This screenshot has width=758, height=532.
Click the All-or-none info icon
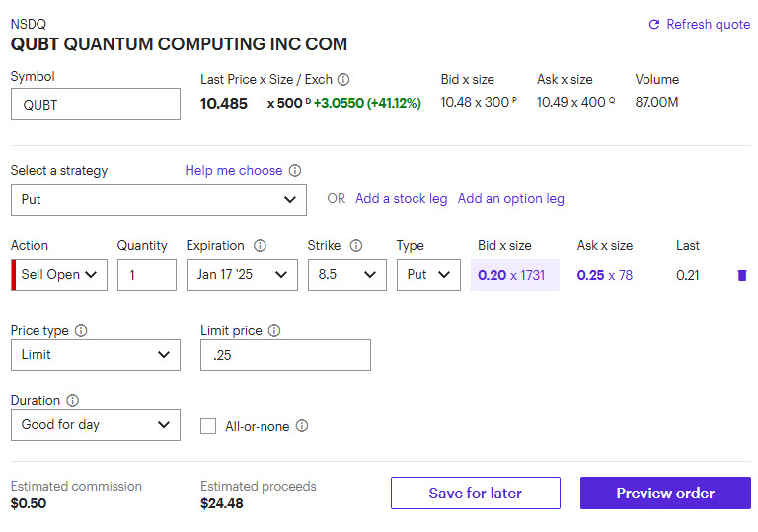pos(302,426)
